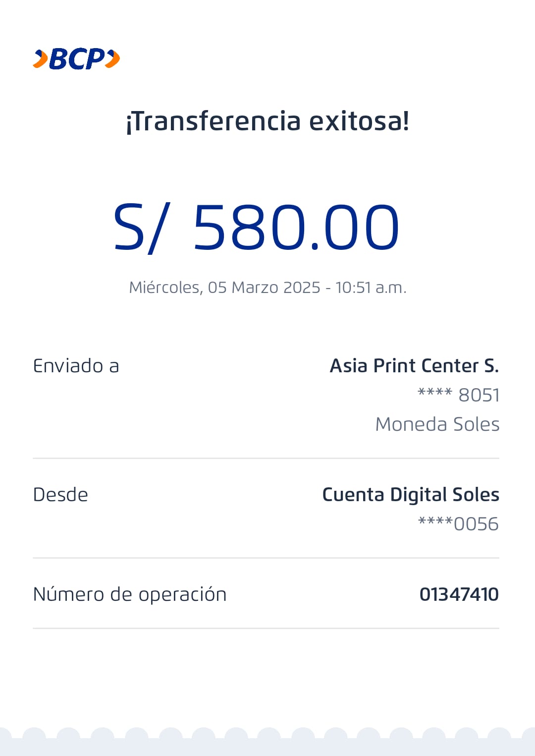The image size is (535, 756).
Task: Click the 10:51 a.m. time text
Action: (x=371, y=288)
